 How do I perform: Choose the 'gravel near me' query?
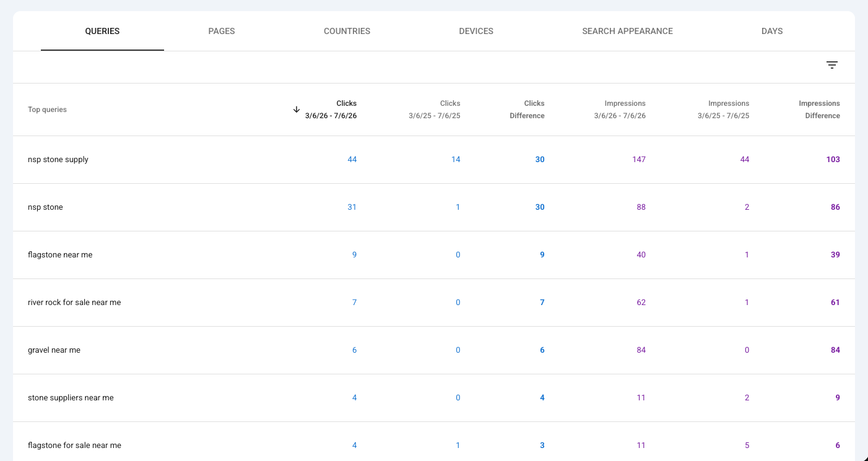click(54, 350)
